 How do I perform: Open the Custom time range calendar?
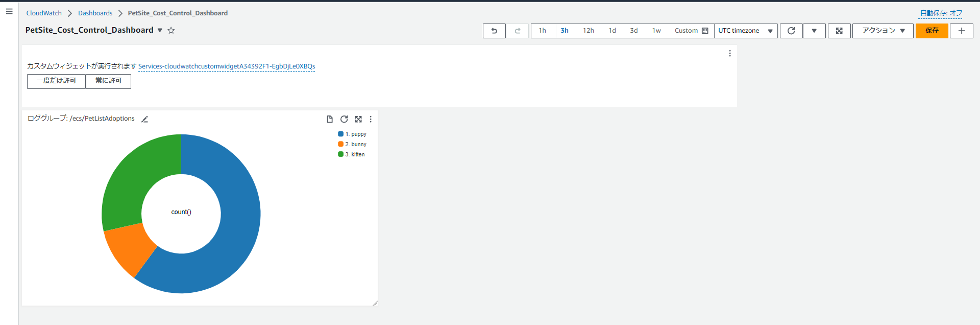692,31
